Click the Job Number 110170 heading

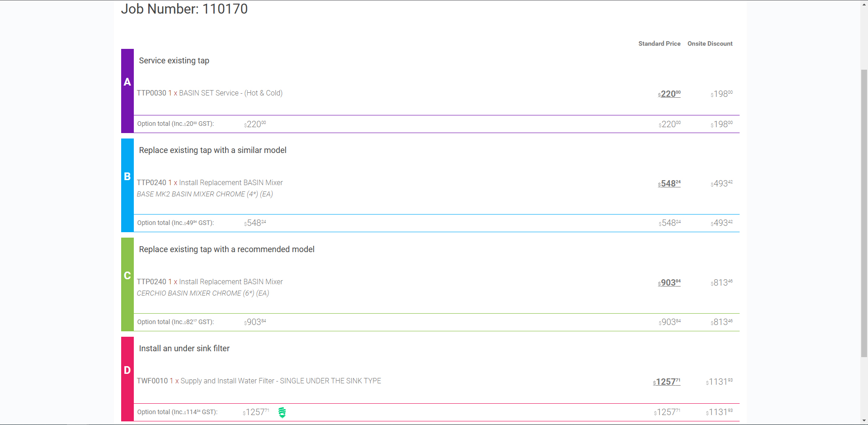[x=184, y=9]
